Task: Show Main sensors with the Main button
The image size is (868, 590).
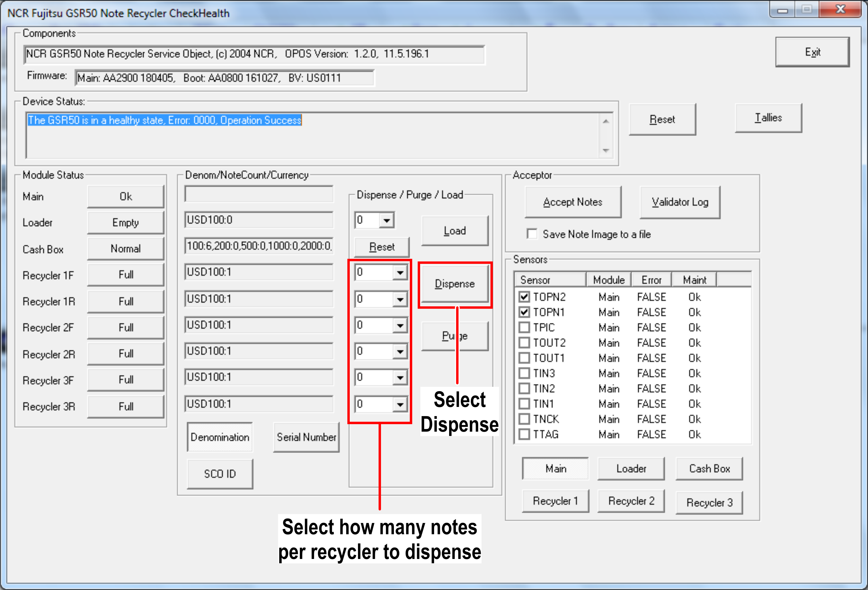Action: tap(555, 469)
